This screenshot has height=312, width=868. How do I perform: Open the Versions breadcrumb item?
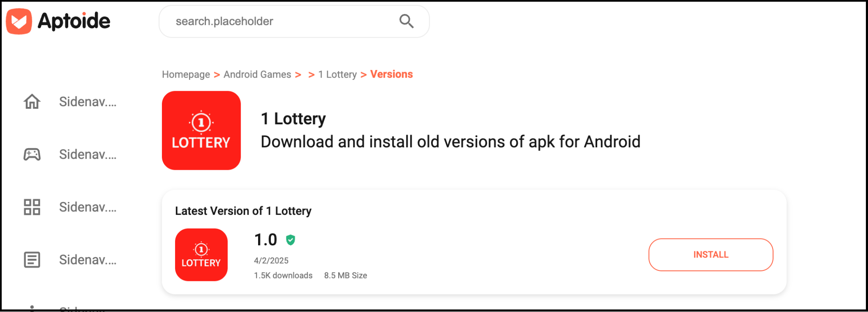(x=391, y=74)
